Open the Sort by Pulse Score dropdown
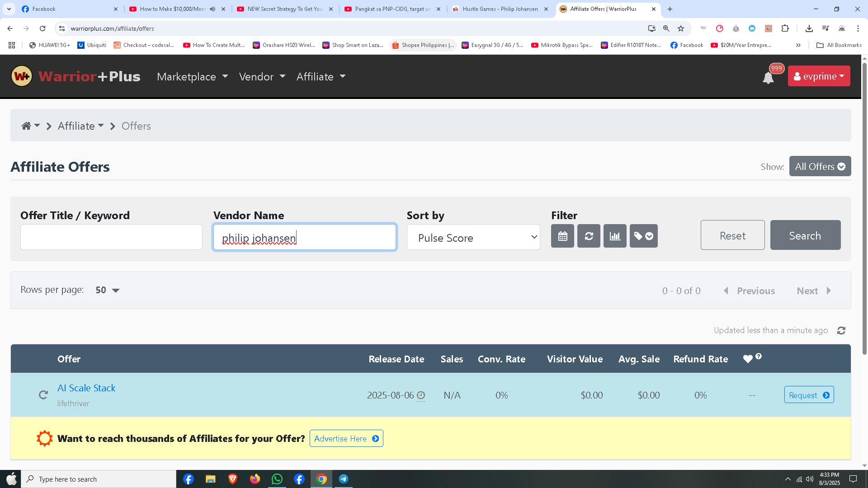Viewport: 868px width, 488px height. pyautogui.click(x=473, y=237)
